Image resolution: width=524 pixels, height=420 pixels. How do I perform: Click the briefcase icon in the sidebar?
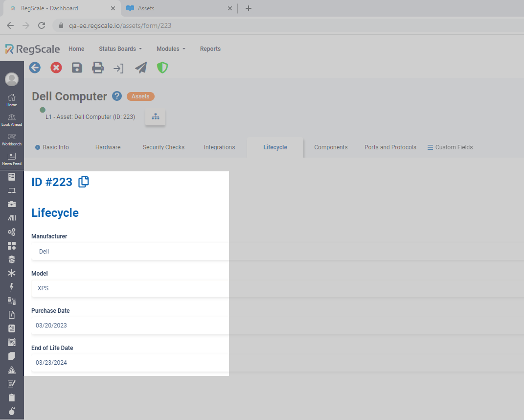(12, 204)
